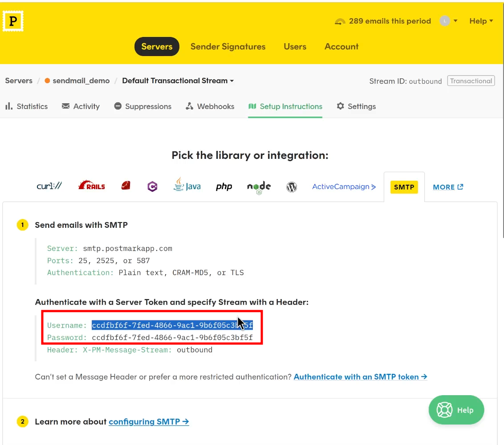Screen dimensions: 504x445
Task: Click the Transactional stream type badge
Action: point(471,81)
